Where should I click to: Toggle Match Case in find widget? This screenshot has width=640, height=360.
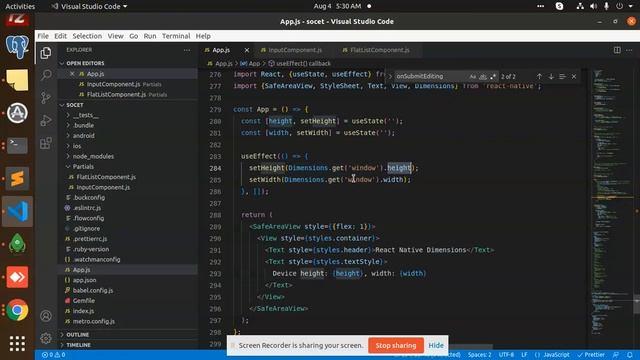[x=473, y=76]
